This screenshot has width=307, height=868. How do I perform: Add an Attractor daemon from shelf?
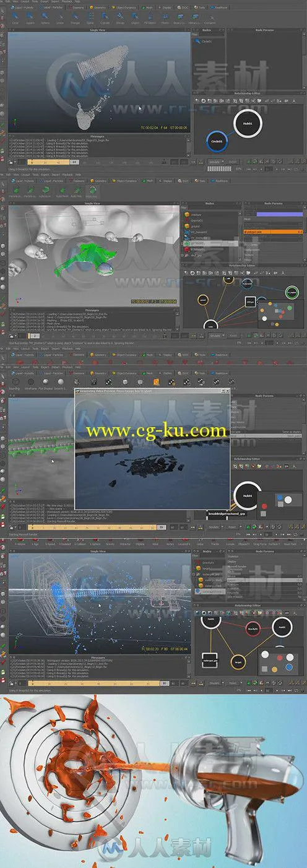click(x=124, y=542)
